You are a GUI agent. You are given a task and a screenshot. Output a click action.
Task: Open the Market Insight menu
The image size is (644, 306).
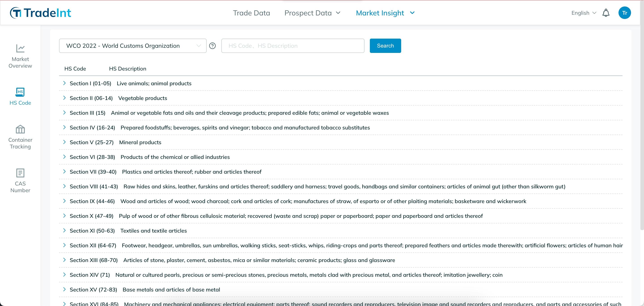pyautogui.click(x=385, y=13)
